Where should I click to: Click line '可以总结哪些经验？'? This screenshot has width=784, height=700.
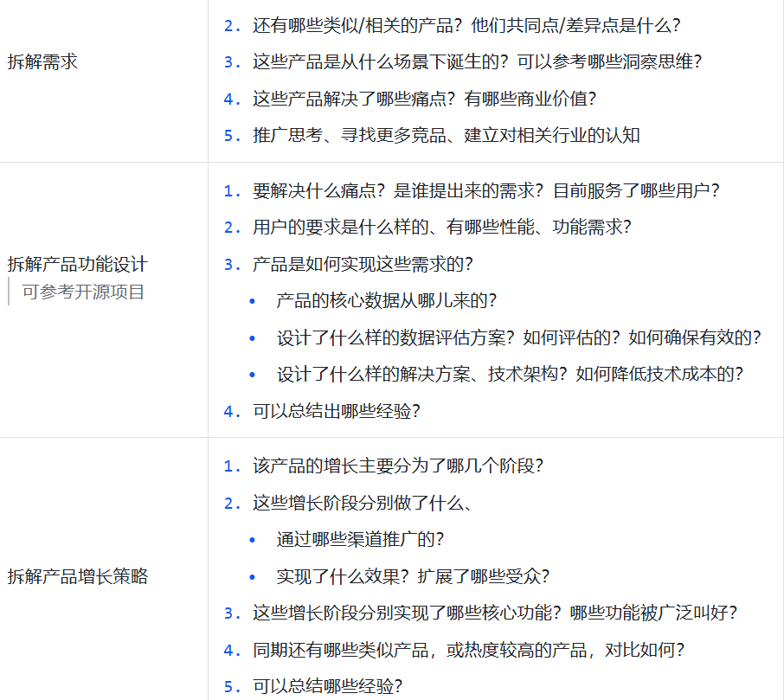(327, 686)
